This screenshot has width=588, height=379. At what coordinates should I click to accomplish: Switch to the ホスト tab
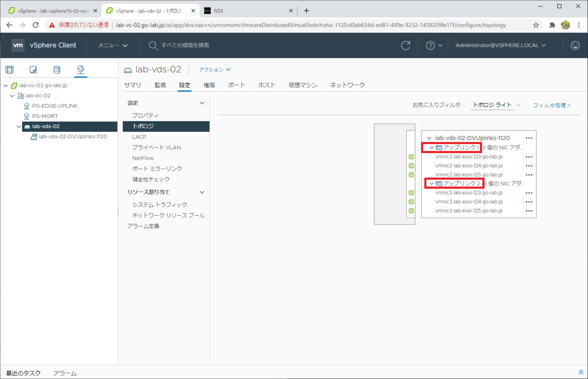267,85
